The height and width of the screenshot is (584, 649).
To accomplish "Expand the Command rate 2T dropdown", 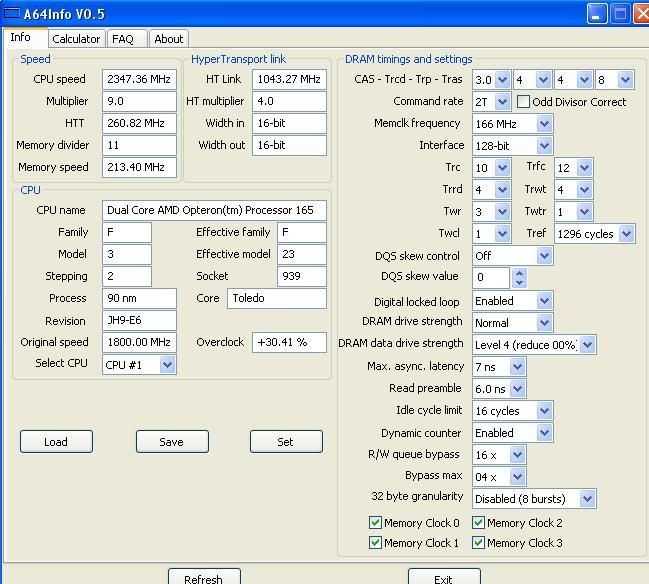I will (x=491, y=101).
